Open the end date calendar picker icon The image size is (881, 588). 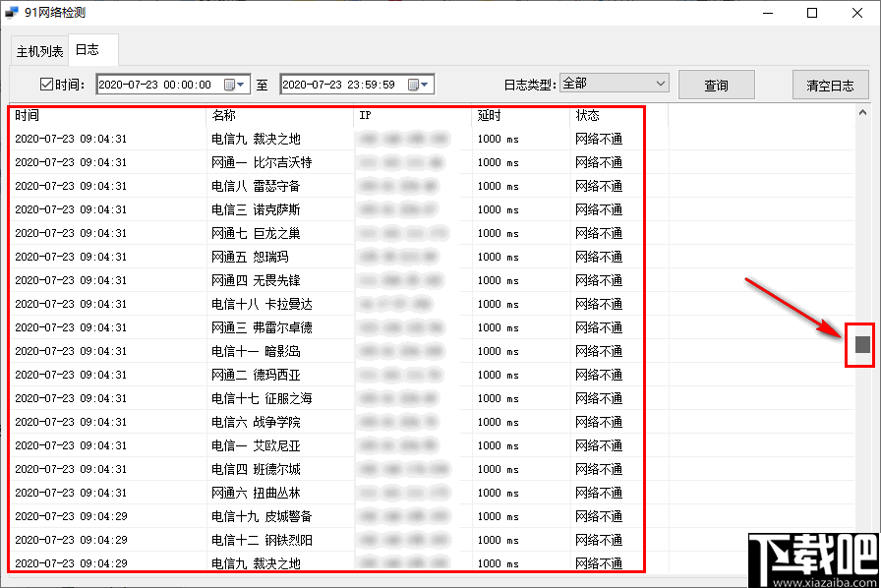[x=415, y=84]
